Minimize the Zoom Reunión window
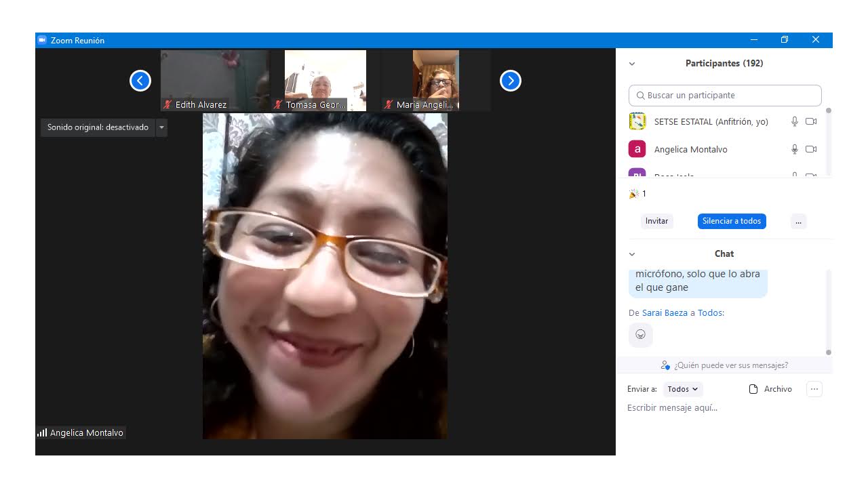Image resolution: width=868 pixels, height=488 pixels. click(x=754, y=40)
